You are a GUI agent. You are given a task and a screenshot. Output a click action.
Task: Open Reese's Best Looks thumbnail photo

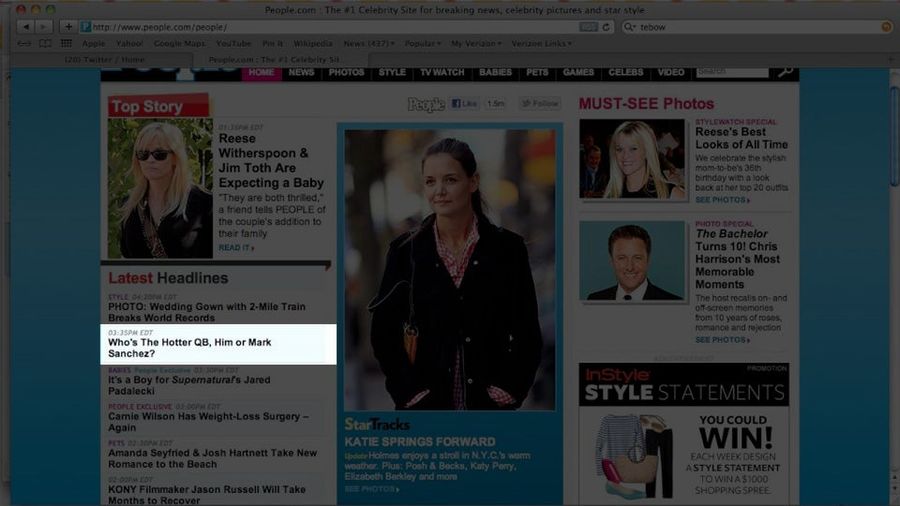[x=632, y=159]
